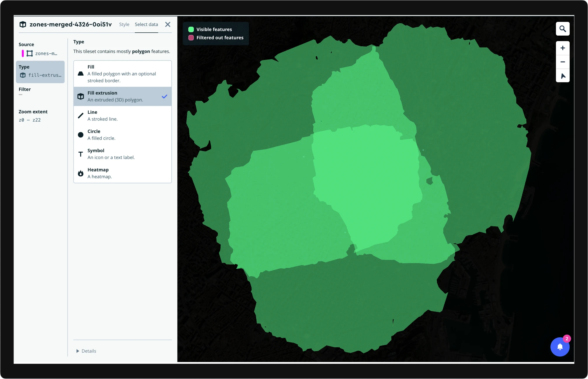
Task: Open the Type section in sidebar
Action: [x=40, y=72]
